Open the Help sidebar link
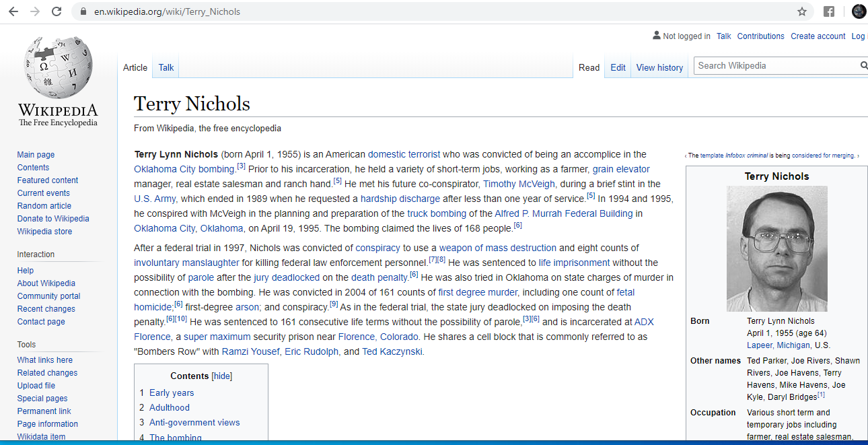Viewport: 868px width, 445px height. (26, 271)
